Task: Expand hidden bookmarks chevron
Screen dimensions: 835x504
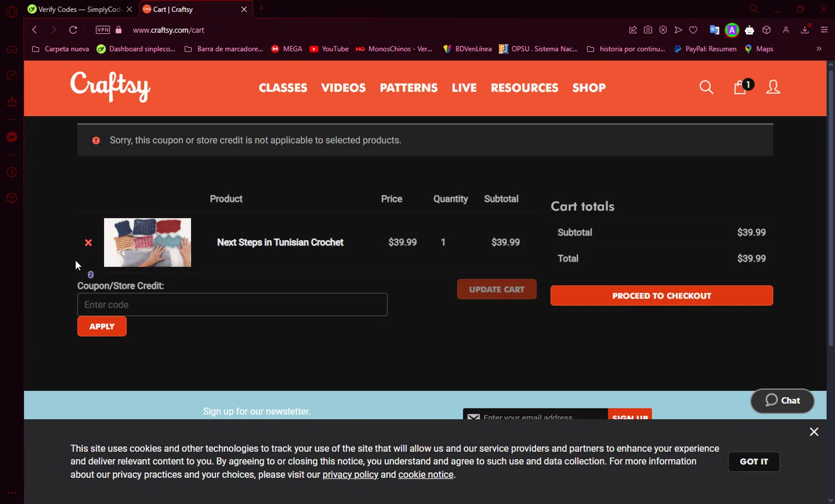Action: [x=819, y=49]
